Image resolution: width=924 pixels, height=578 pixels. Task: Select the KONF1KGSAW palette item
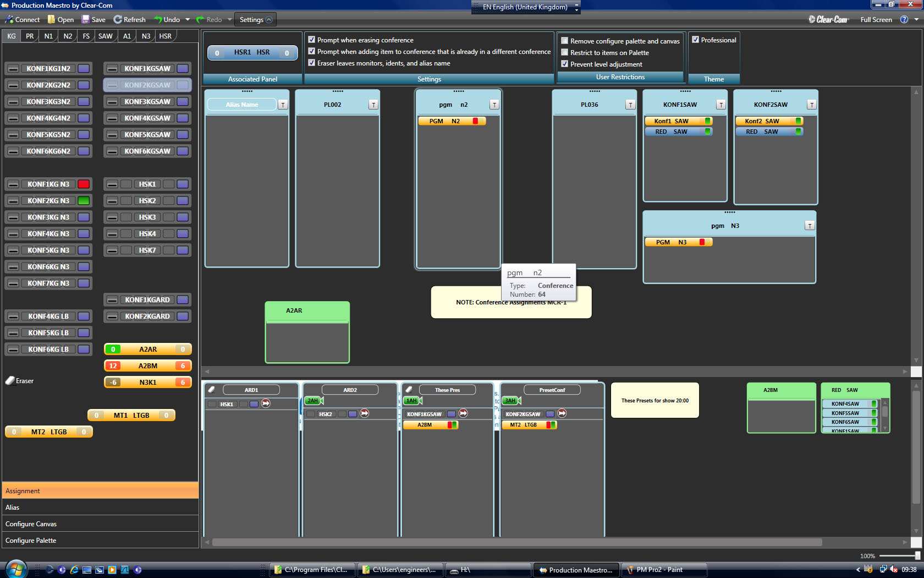coord(147,69)
